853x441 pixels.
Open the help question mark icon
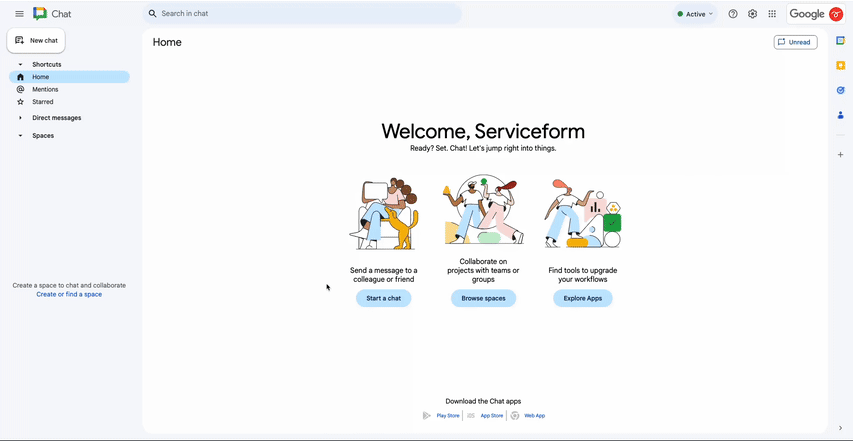pyautogui.click(x=733, y=14)
